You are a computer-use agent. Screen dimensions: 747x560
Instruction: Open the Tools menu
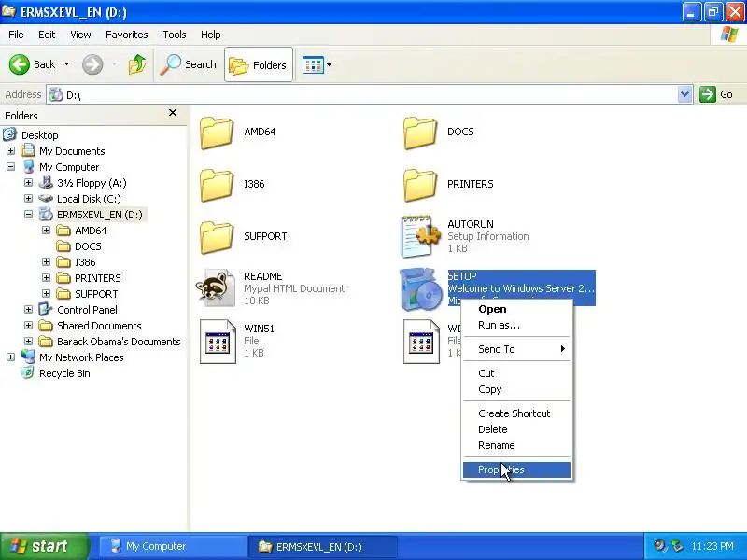point(175,35)
